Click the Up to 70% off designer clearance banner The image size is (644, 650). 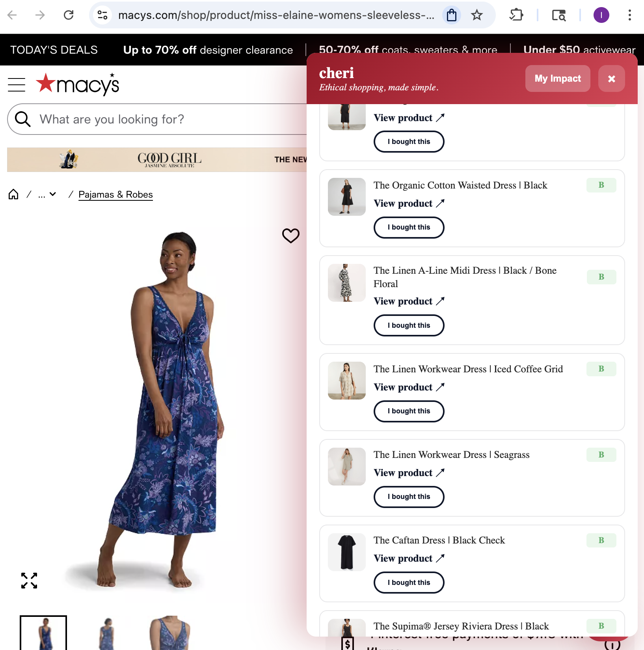tap(208, 50)
